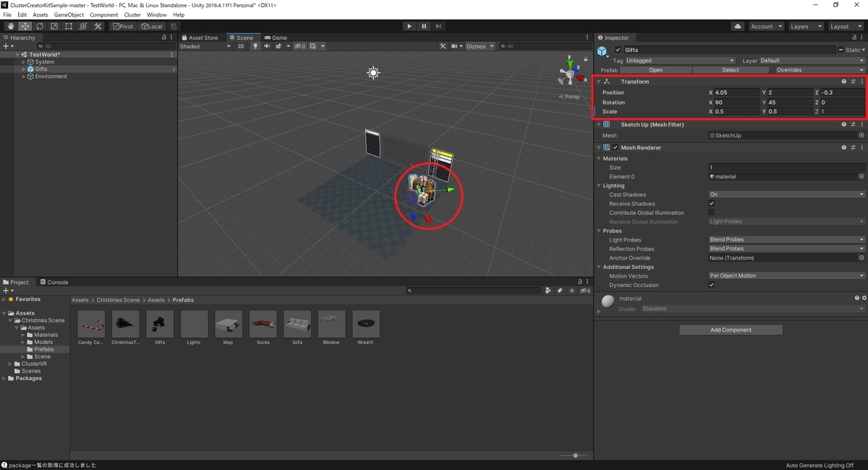Open Unity cloud services icon

click(737, 26)
